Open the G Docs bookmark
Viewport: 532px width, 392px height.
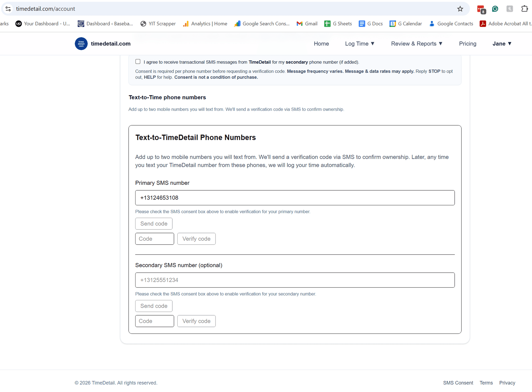click(x=371, y=24)
